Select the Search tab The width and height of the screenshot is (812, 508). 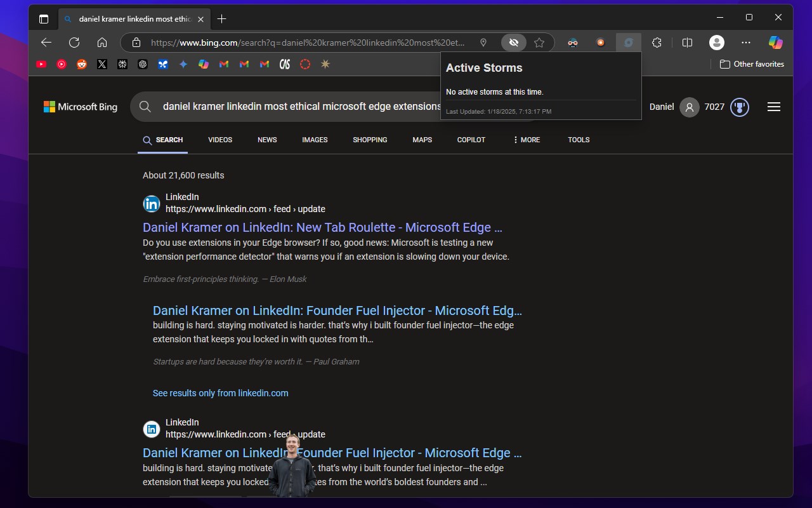(x=163, y=140)
